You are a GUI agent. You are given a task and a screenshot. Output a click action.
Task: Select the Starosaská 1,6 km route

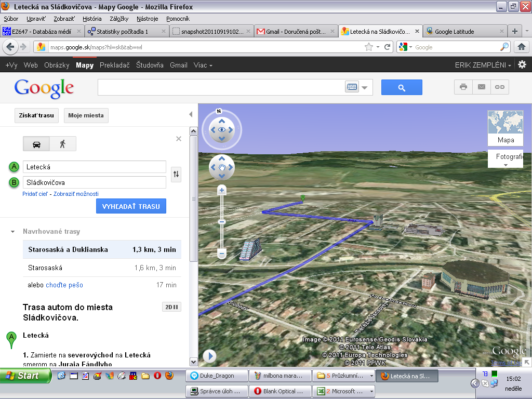[x=102, y=268]
